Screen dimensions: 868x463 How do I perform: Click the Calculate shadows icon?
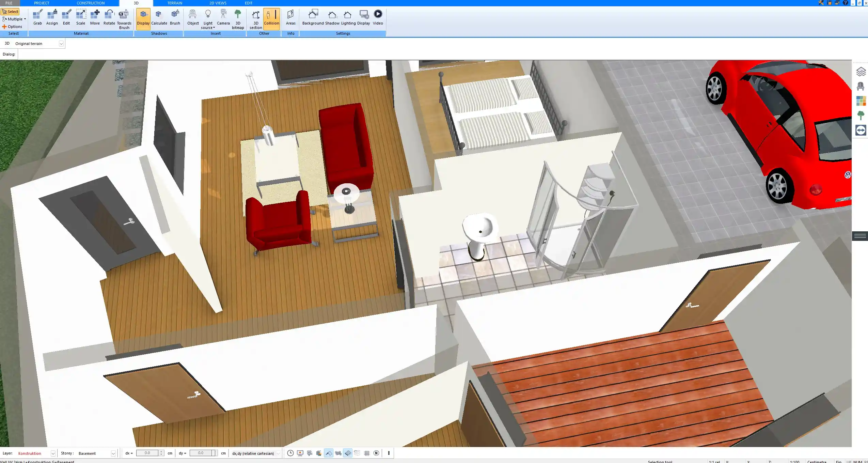point(159,17)
